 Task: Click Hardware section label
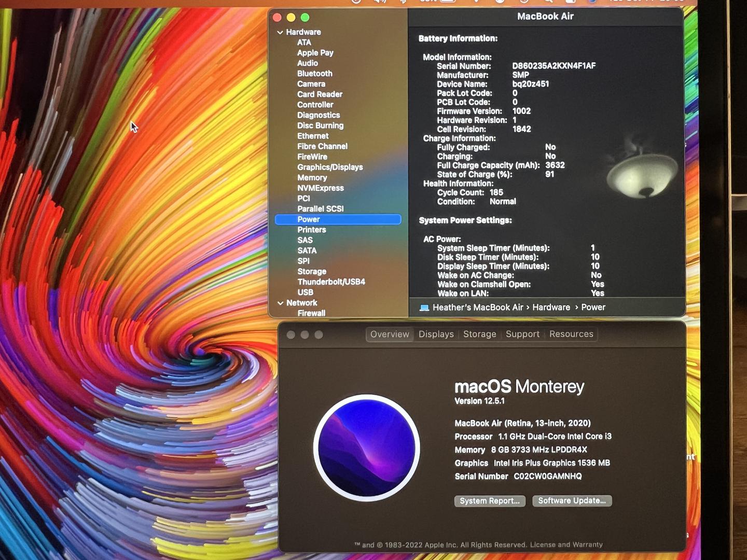click(x=303, y=32)
